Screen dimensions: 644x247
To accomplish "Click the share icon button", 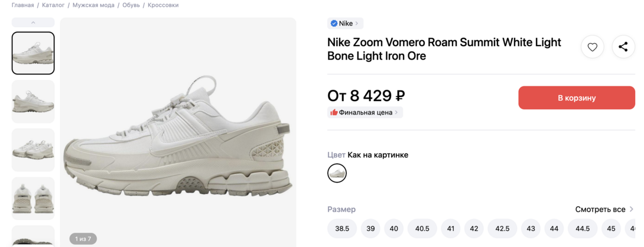I will [x=623, y=47].
